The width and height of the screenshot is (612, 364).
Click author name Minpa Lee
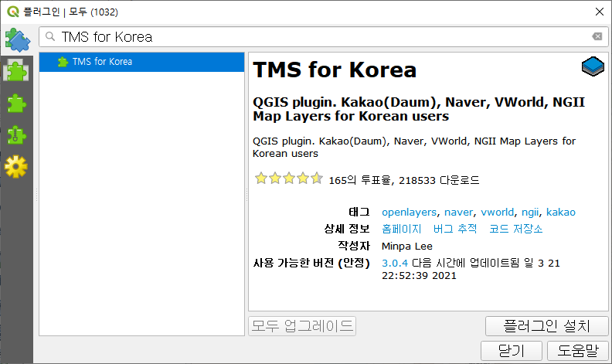[x=407, y=246]
